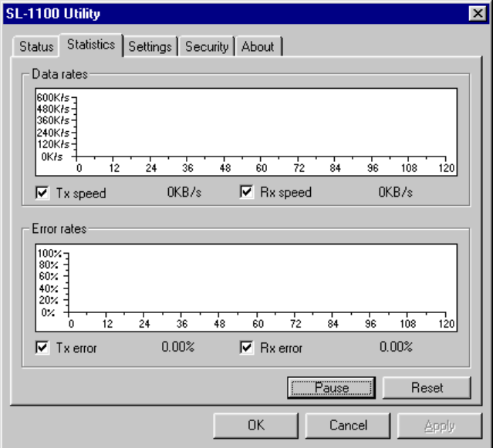
Task: Click the 100% label on error graph
Action: click(49, 253)
